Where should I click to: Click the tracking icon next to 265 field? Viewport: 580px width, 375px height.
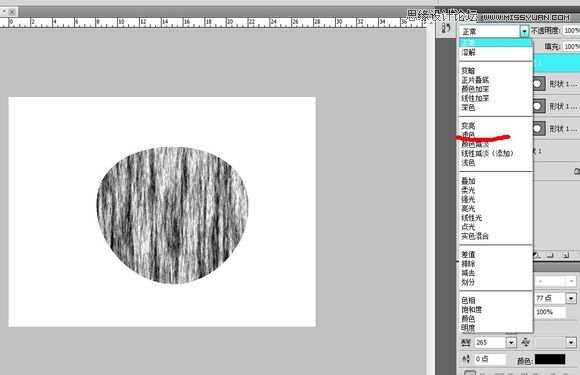click(465, 342)
